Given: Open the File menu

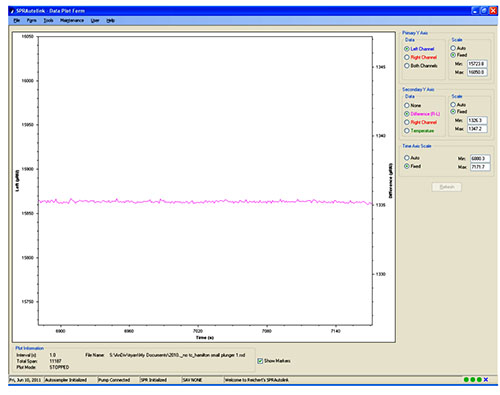Looking at the screenshot, I should tap(17, 21).
